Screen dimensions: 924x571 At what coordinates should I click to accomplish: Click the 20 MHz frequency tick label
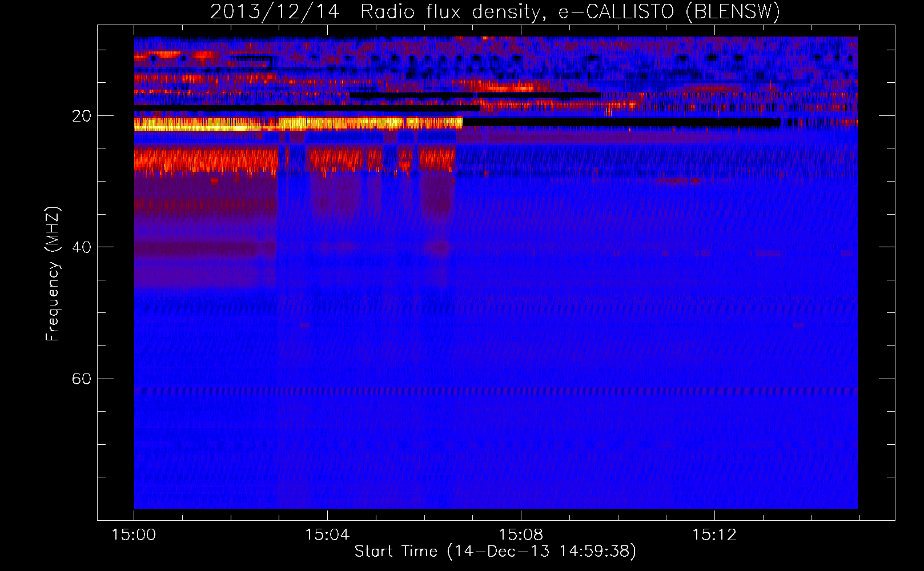click(82, 116)
